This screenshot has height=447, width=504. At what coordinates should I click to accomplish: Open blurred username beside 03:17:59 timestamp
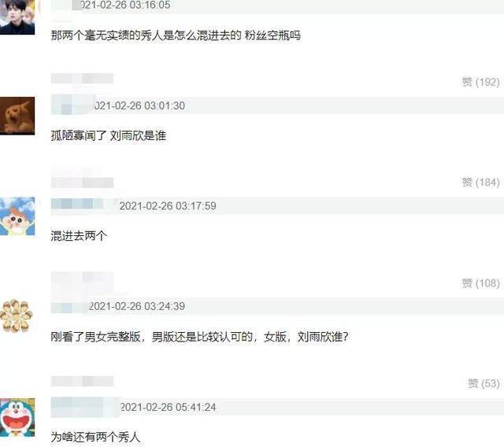[83, 205]
